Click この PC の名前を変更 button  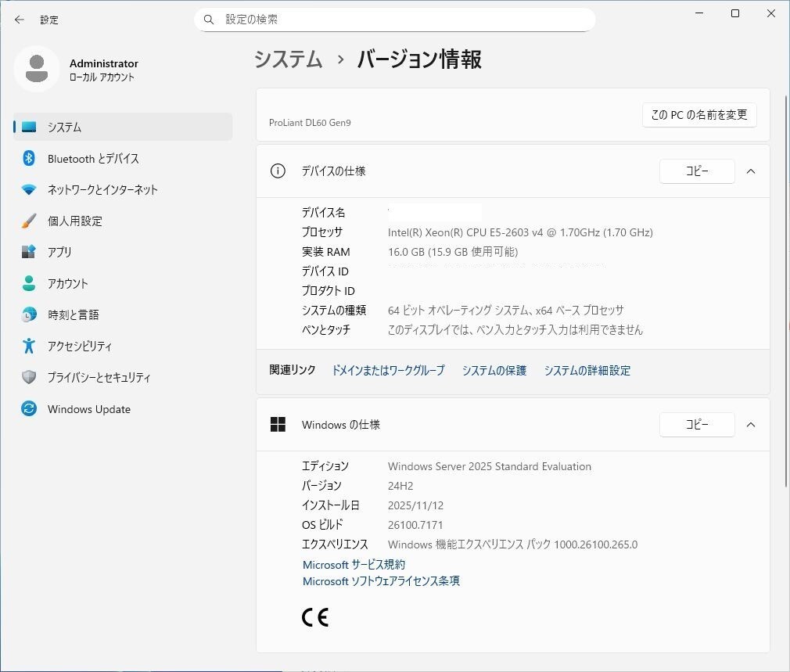click(x=699, y=115)
